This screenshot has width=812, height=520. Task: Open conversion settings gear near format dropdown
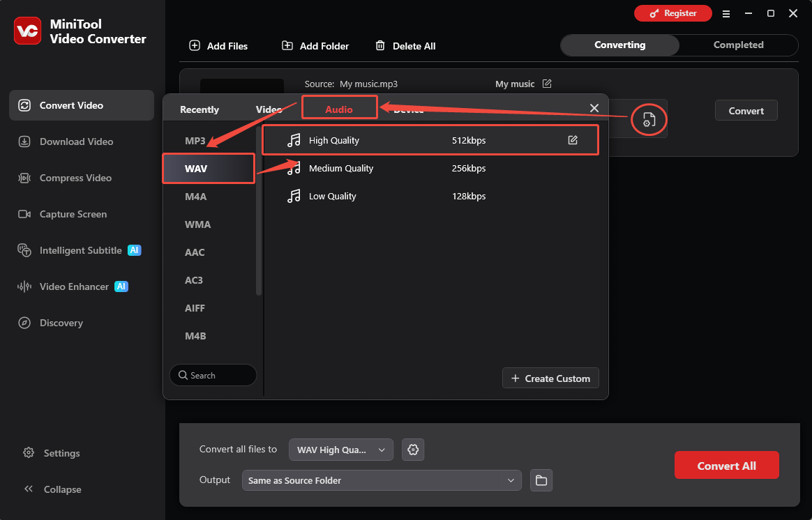pyautogui.click(x=413, y=450)
